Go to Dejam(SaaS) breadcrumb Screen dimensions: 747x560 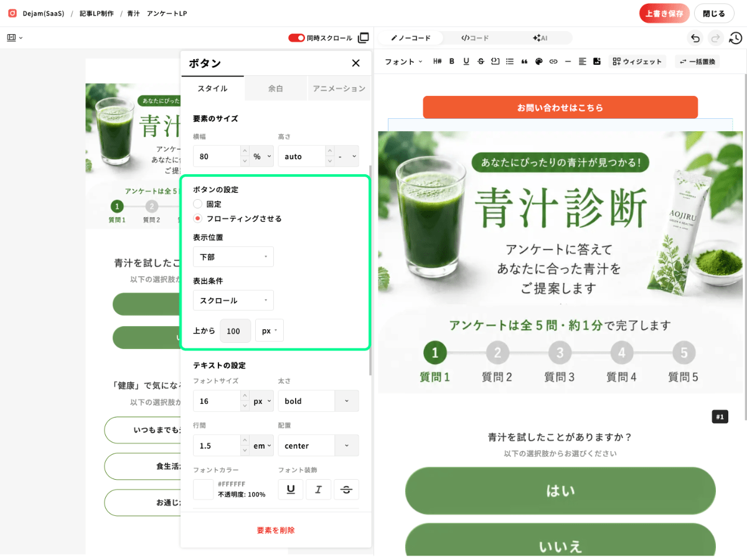click(x=44, y=13)
